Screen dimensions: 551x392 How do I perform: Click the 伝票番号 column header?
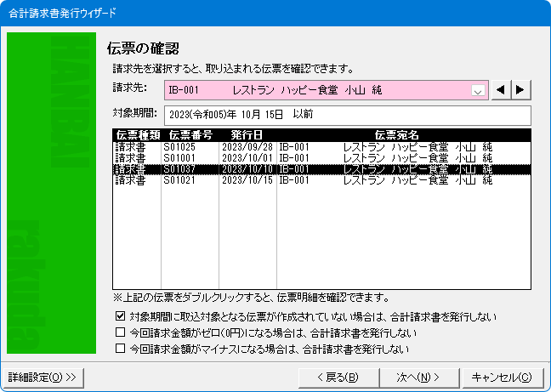(x=190, y=135)
